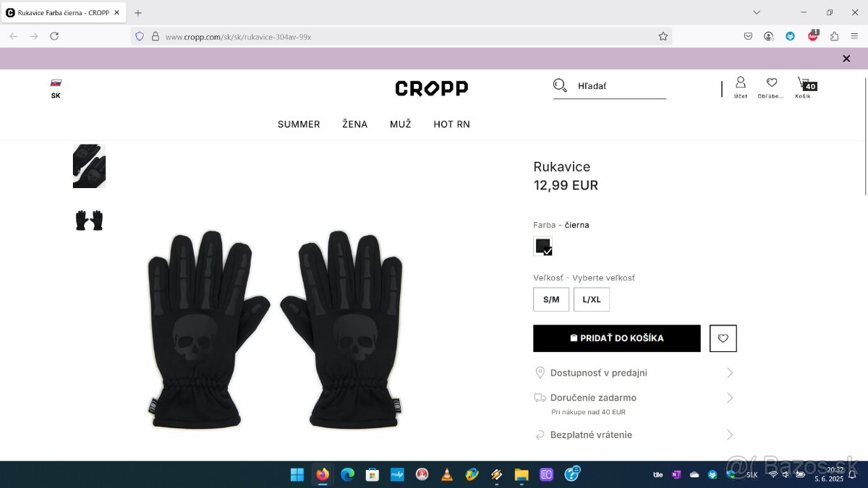Click the search magnifier icon
868x488 pixels.
[560, 86]
